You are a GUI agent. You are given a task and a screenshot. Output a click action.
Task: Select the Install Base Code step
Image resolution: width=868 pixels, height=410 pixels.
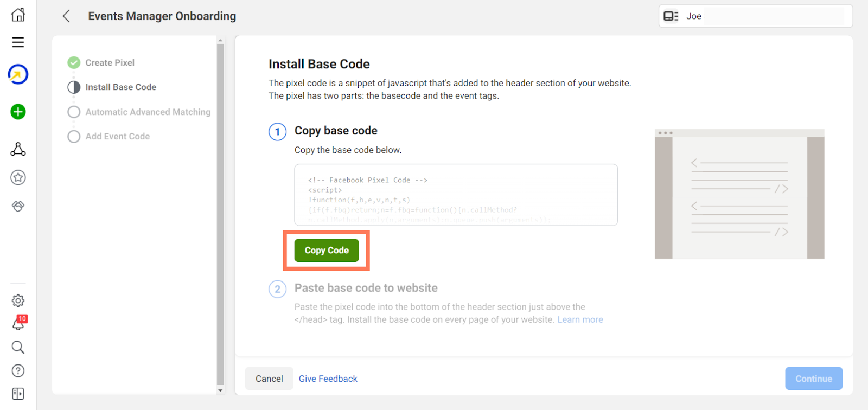(x=120, y=87)
